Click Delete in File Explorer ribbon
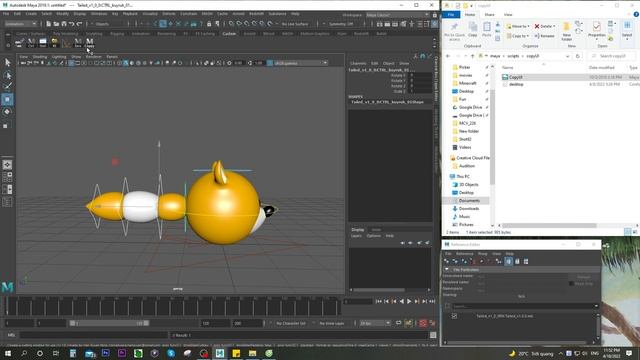Screen dimensions: 640x360 tap(545, 26)
